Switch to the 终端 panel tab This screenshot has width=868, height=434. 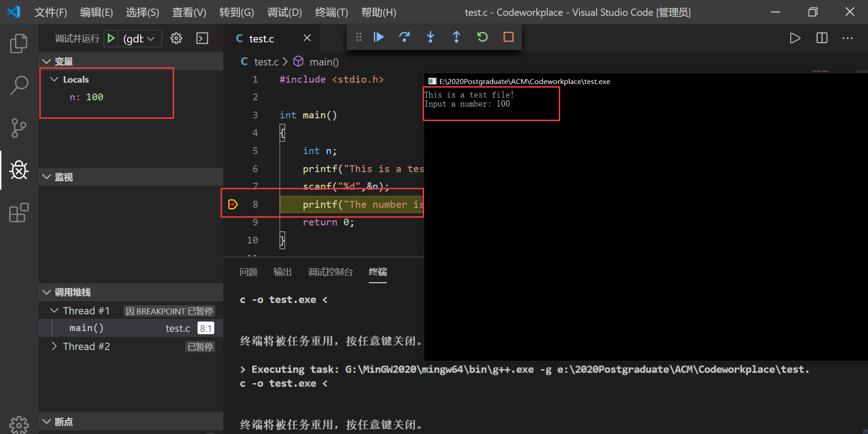click(378, 272)
